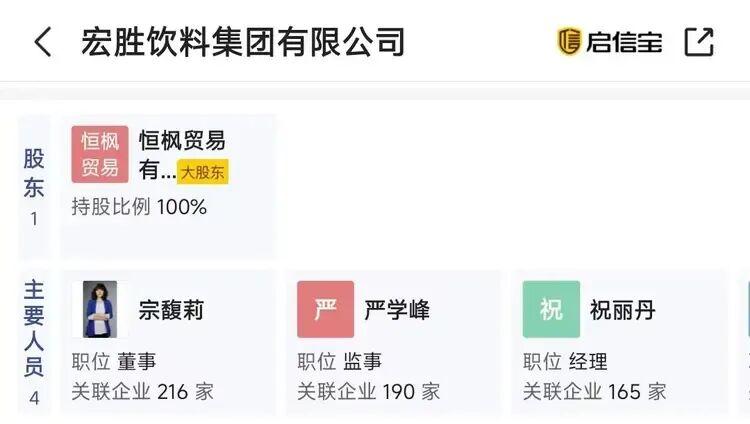
Task: Tap the 启信宝 brand text
Action: (x=624, y=42)
